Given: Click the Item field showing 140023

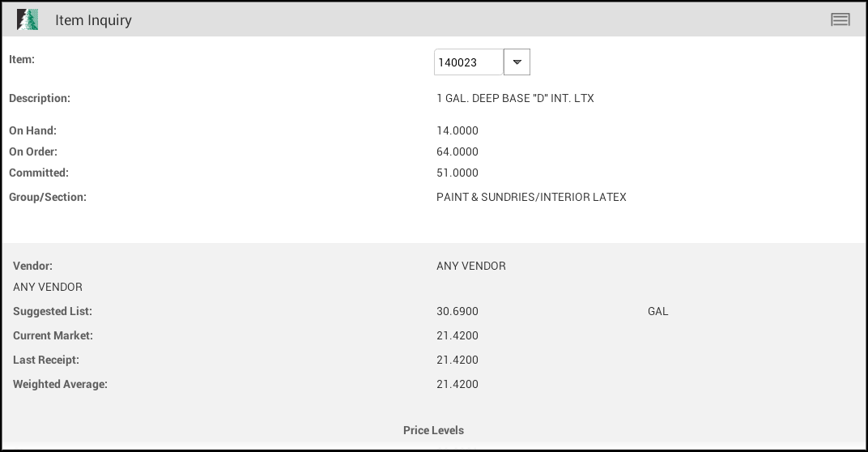Looking at the screenshot, I should (468, 62).
